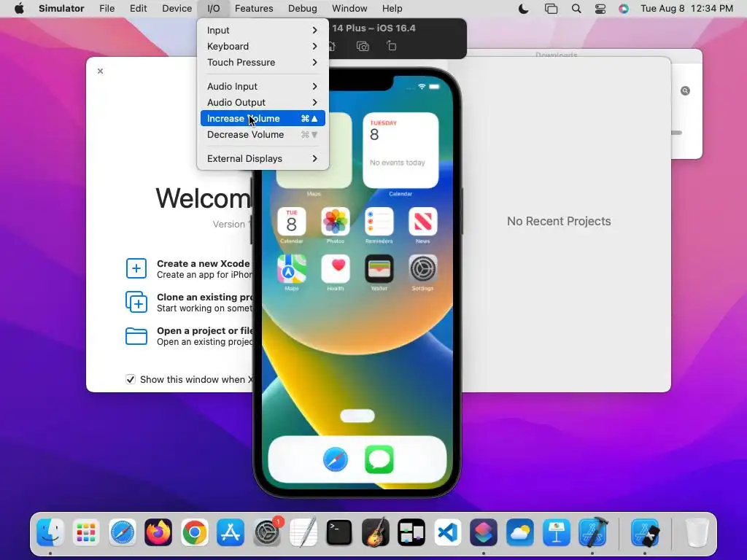This screenshot has width=747, height=560.
Task: Open Shortcuts app from the Dock
Action: point(484,532)
